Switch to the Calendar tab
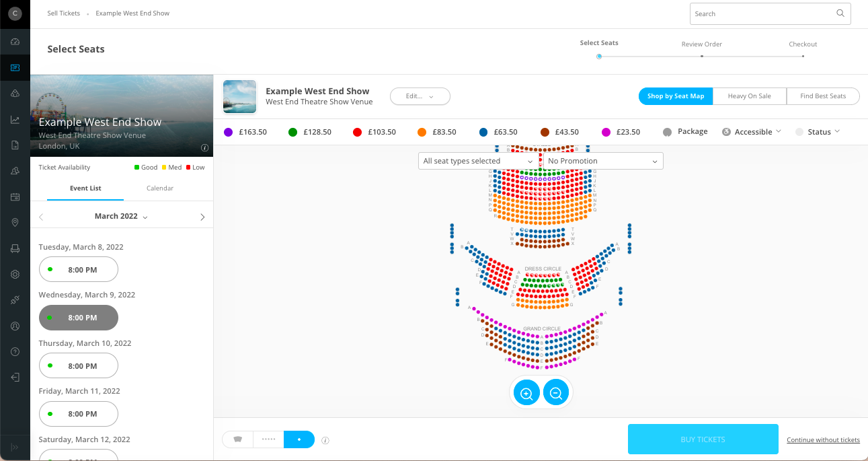The width and height of the screenshot is (868, 461). [160, 188]
